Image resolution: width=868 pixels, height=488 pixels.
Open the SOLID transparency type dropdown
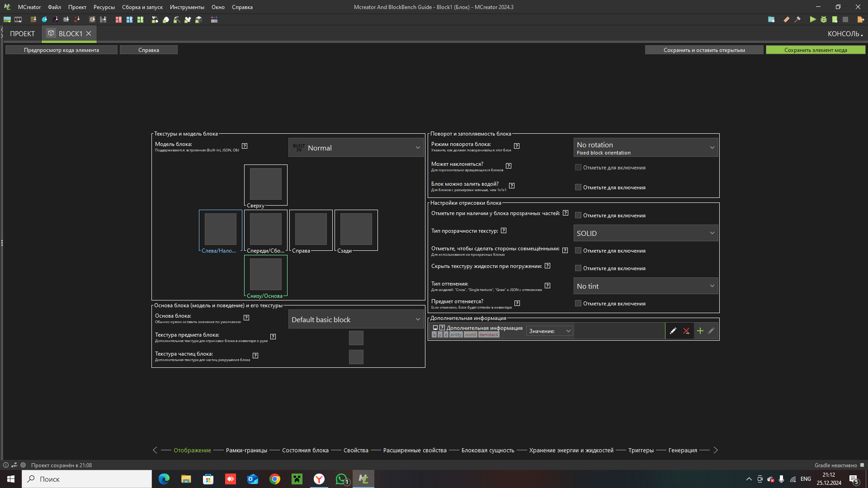click(645, 233)
